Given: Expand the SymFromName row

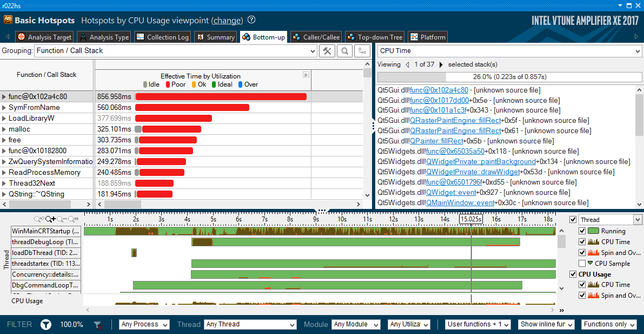Looking at the screenshot, I should tap(4, 108).
